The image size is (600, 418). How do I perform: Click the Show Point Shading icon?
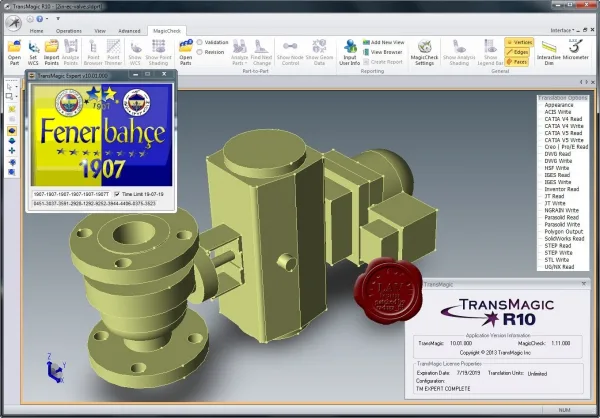coord(158,46)
